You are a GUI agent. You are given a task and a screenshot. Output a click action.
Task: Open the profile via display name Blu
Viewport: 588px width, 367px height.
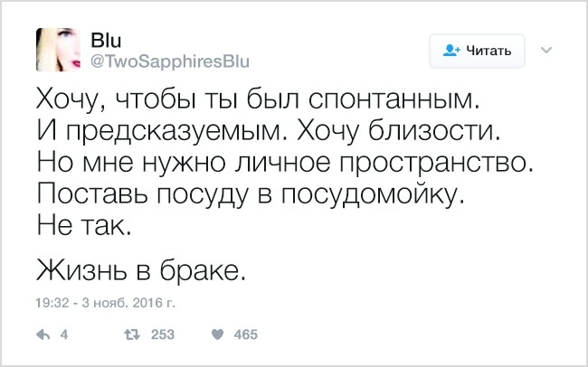click(x=105, y=41)
